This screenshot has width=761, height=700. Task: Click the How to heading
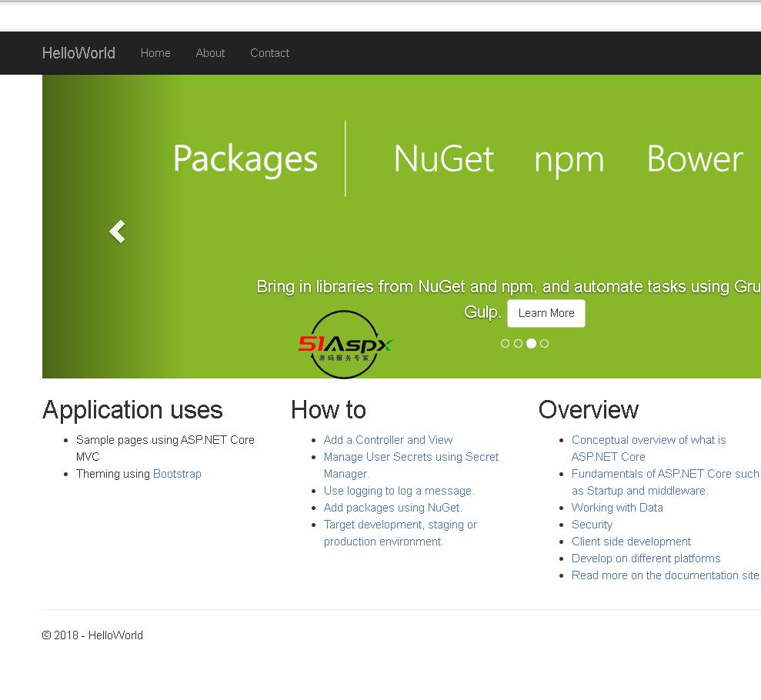pyautogui.click(x=329, y=410)
